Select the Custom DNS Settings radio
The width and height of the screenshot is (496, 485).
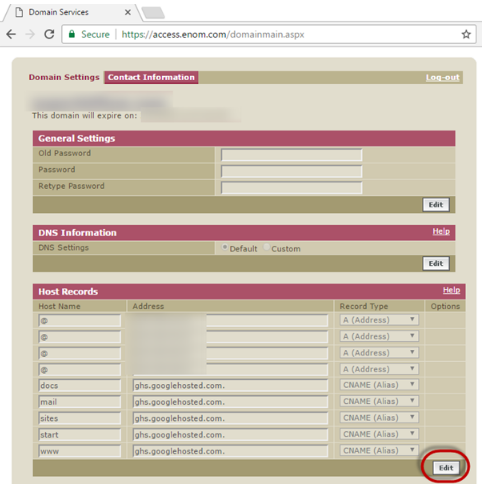(x=266, y=247)
